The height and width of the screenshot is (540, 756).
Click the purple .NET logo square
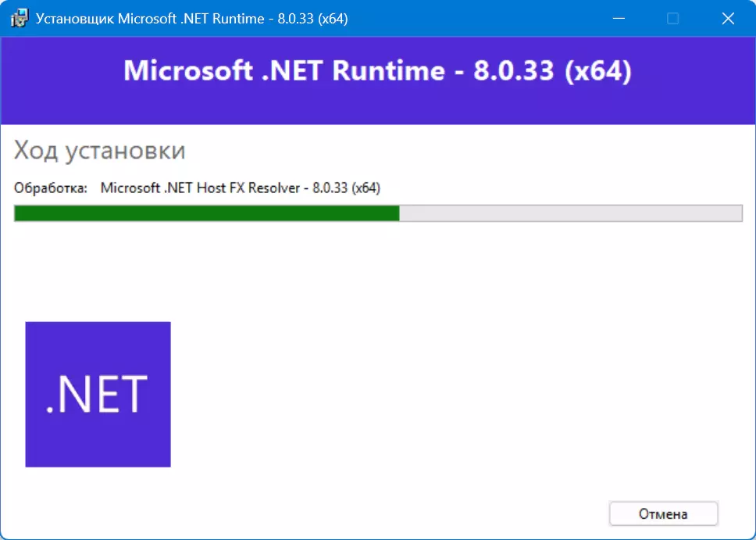(98, 395)
